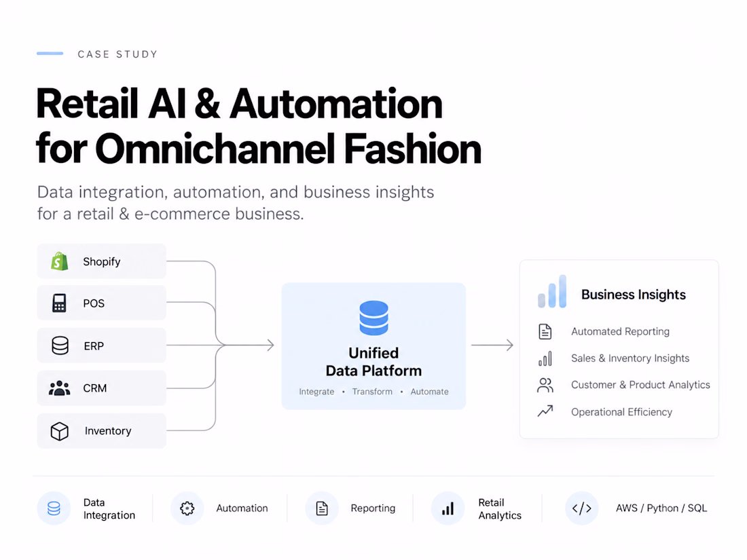747x560 pixels.
Task: Click the trending arrow icon beside Operational Efficiency
Action: (x=545, y=411)
